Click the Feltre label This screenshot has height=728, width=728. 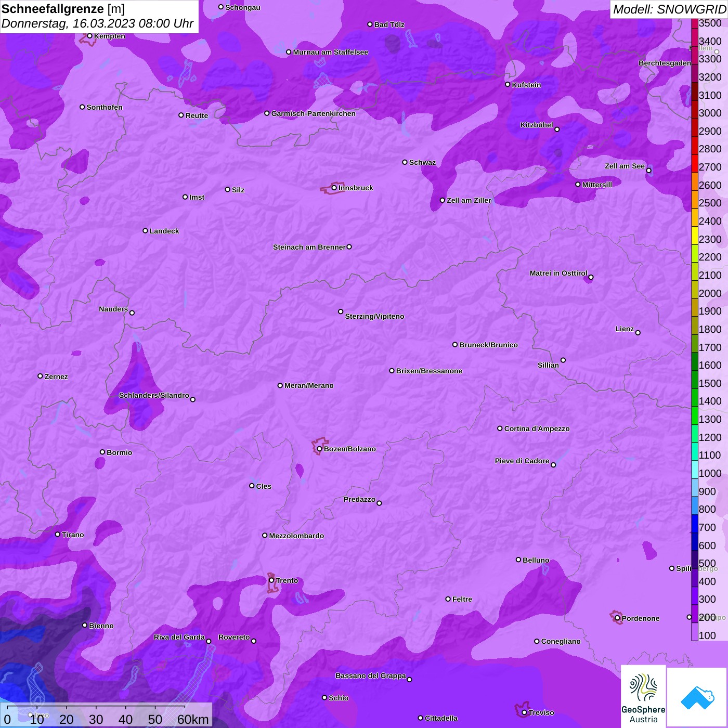point(462,599)
